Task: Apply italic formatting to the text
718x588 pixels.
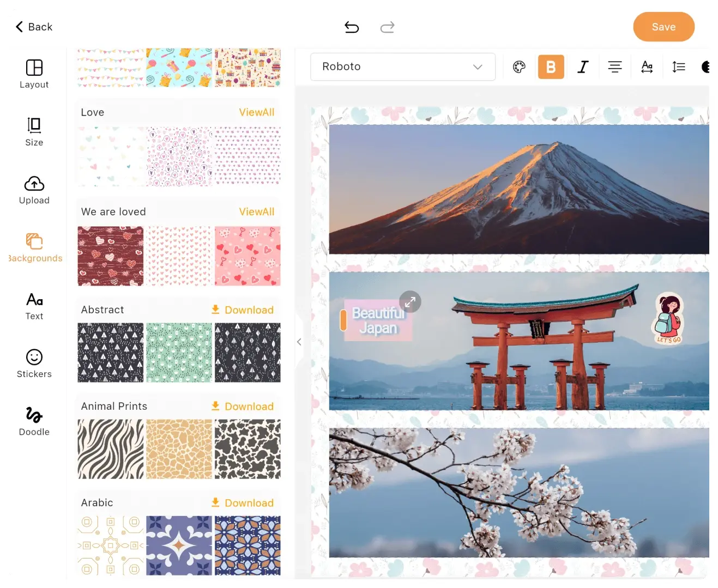Action: tap(583, 66)
